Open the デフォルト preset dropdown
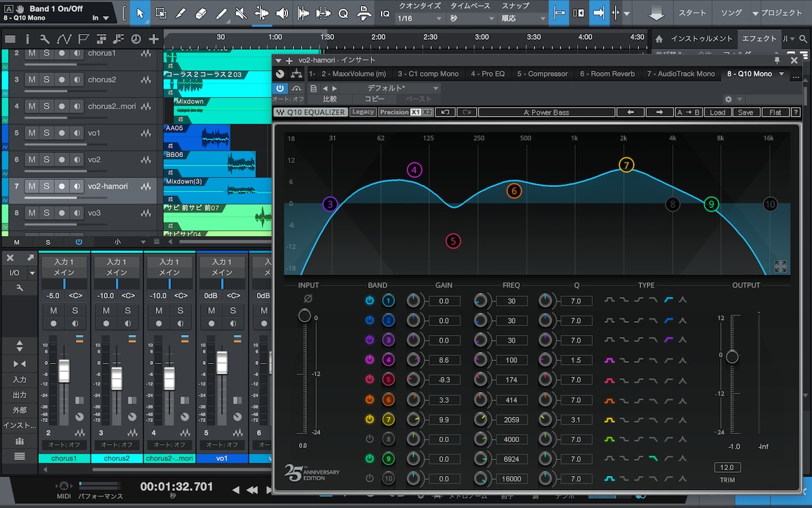Viewport: 812px width, 508px height. click(x=391, y=88)
